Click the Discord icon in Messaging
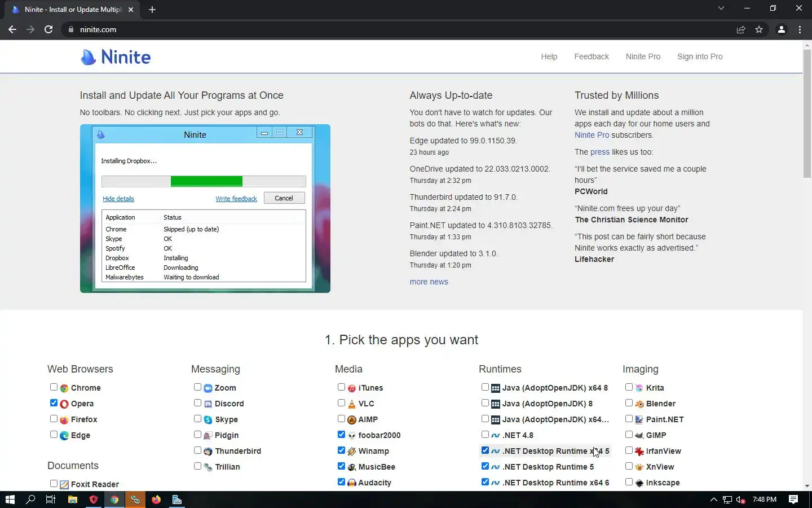Screen dimensions: 812x508 (x=208, y=404)
